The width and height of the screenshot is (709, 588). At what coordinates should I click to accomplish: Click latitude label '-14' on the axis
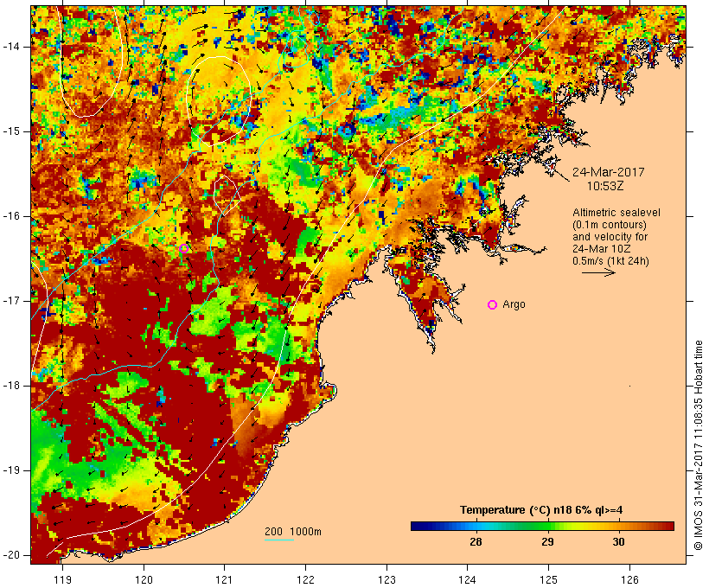(10, 47)
